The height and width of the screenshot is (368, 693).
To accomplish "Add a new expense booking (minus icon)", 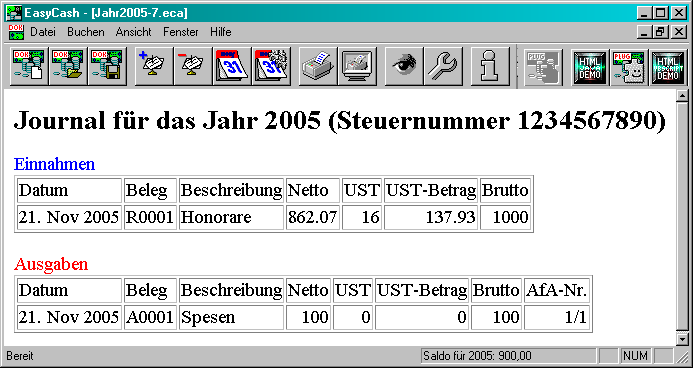I will (x=193, y=66).
